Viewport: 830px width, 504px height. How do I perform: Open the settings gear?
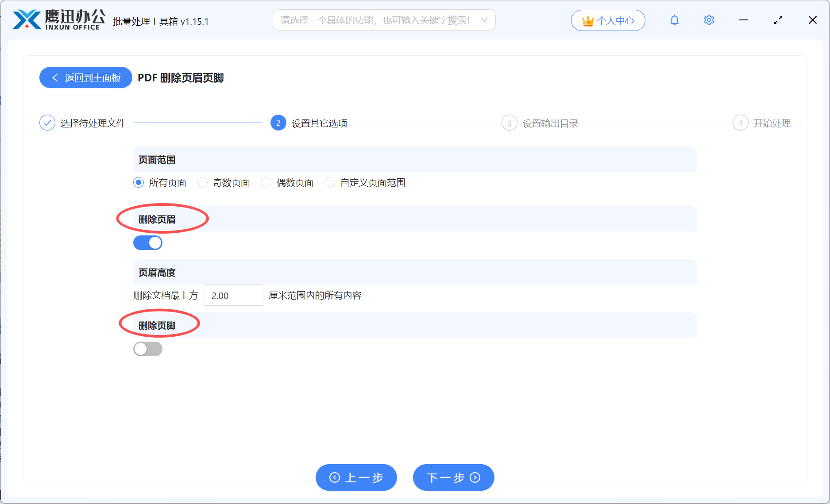[x=709, y=20]
